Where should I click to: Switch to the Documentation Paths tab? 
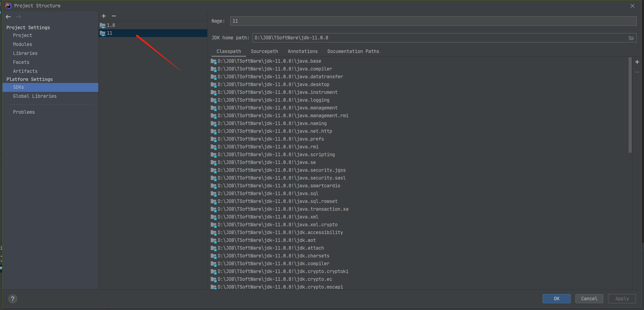click(x=353, y=51)
